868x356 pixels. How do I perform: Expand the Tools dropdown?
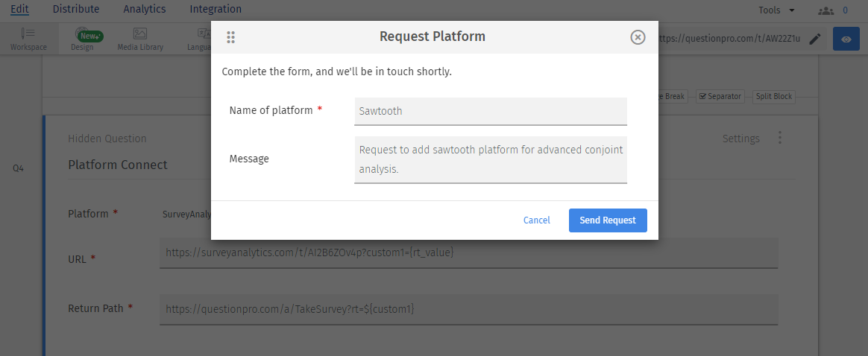776,10
